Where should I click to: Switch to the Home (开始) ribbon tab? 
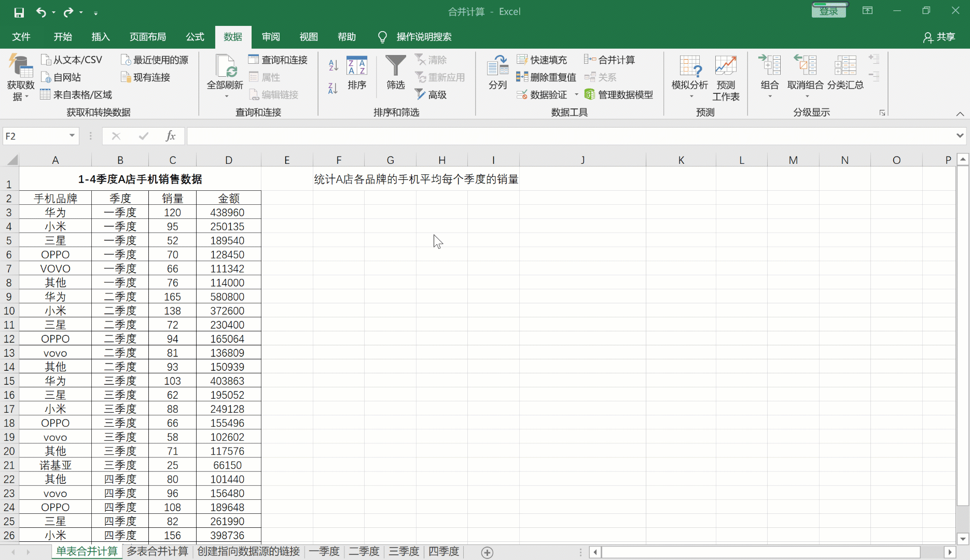(x=63, y=37)
